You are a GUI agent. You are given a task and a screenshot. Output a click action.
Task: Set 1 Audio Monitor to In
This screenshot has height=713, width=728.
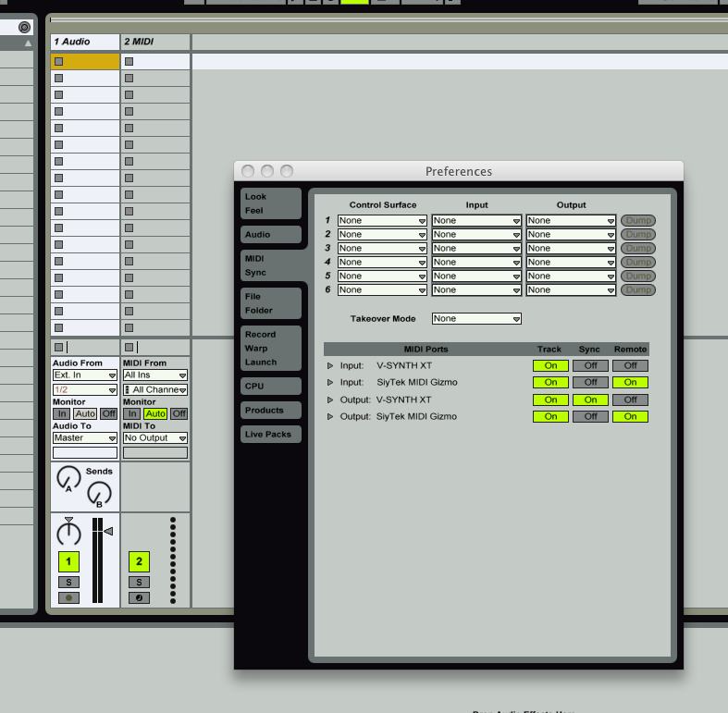pos(62,413)
